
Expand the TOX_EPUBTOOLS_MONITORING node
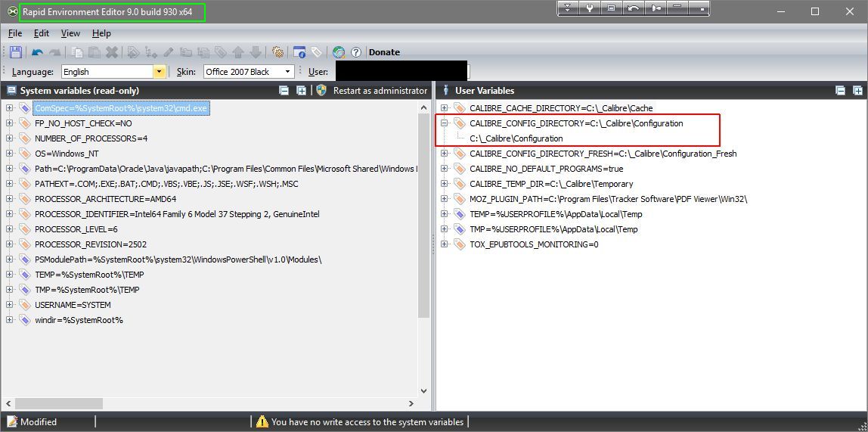tap(444, 244)
